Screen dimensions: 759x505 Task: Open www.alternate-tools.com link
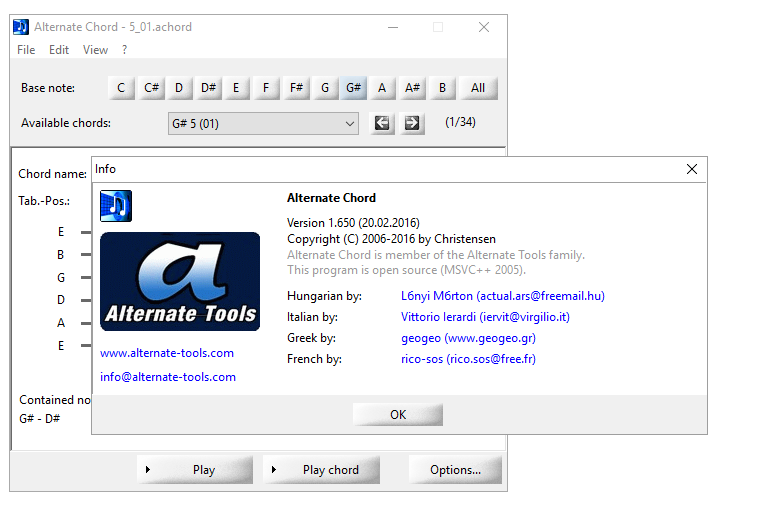[167, 353]
